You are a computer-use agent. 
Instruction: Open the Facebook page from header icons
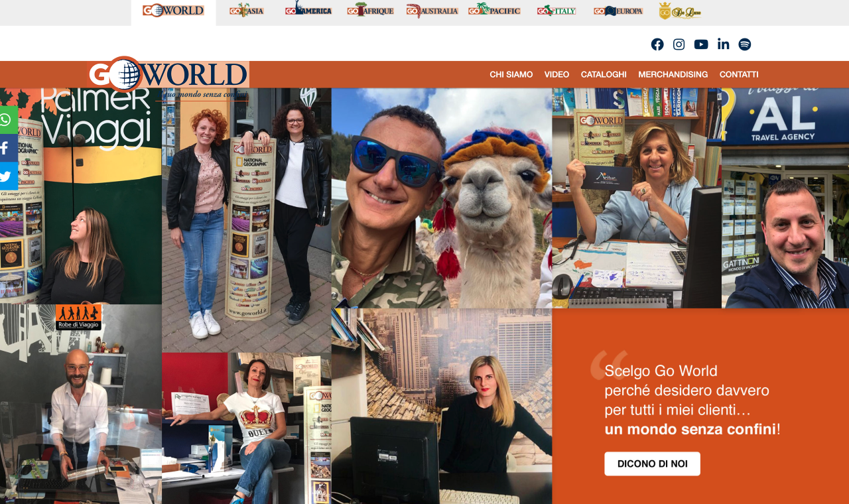pyautogui.click(x=657, y=44)
